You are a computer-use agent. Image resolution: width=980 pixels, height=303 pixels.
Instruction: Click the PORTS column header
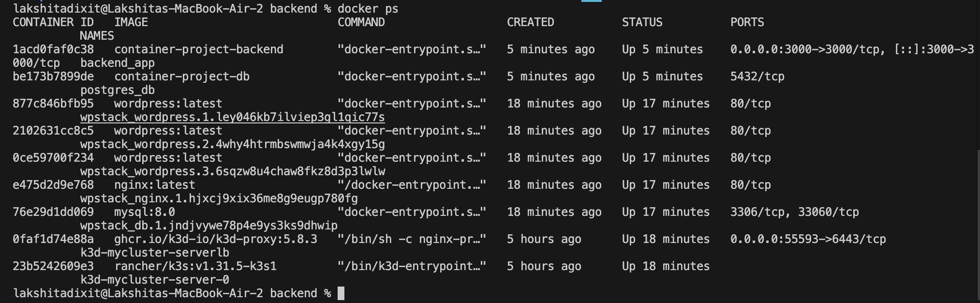[x=747, y=22]
